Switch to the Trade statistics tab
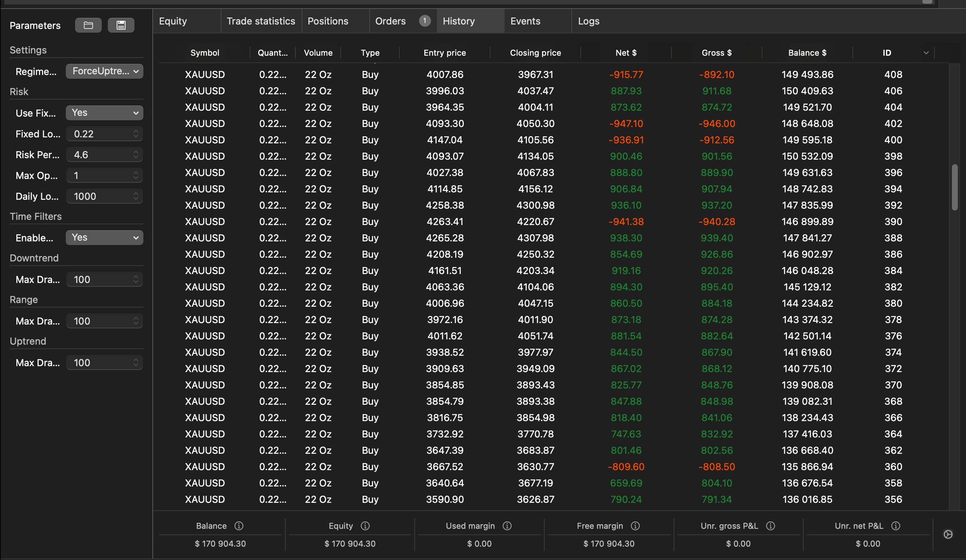The image size is (966, 560). (x=261, y=21)
